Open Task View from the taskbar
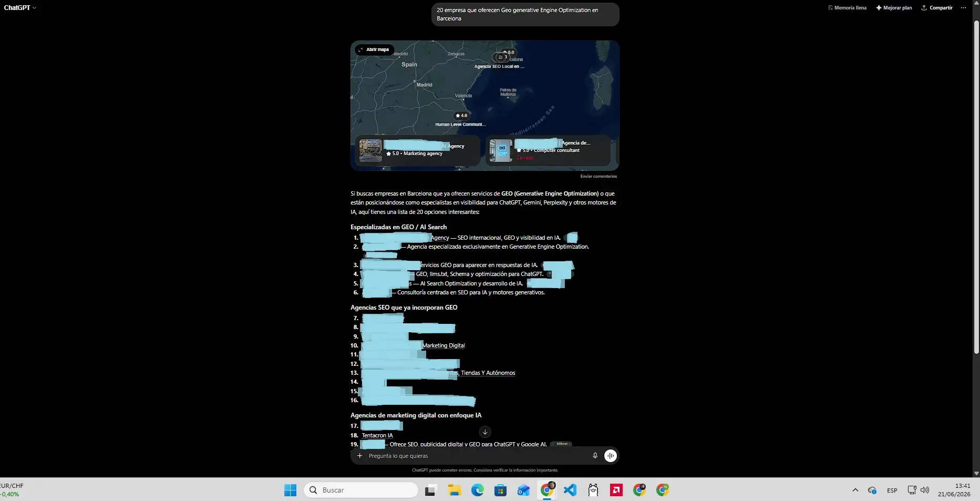The image size is (980, 501). (x=431, y=490)
